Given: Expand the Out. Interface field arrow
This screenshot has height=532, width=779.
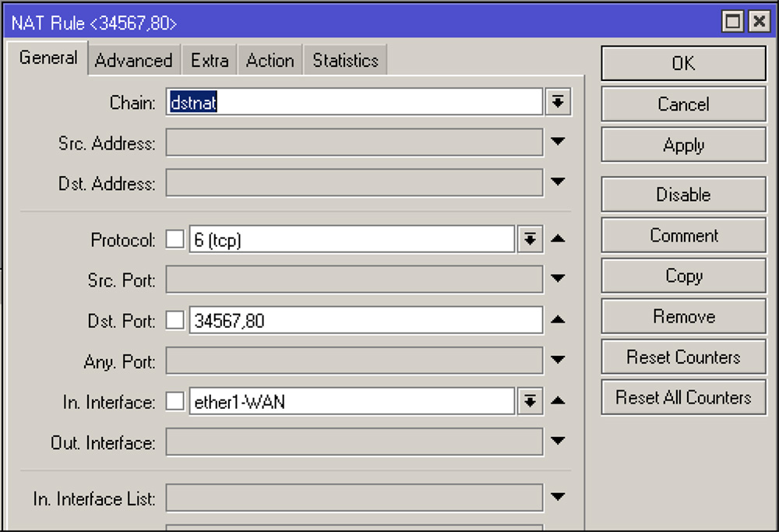Looking at the screenshot, I should click(x=557, y=441).
